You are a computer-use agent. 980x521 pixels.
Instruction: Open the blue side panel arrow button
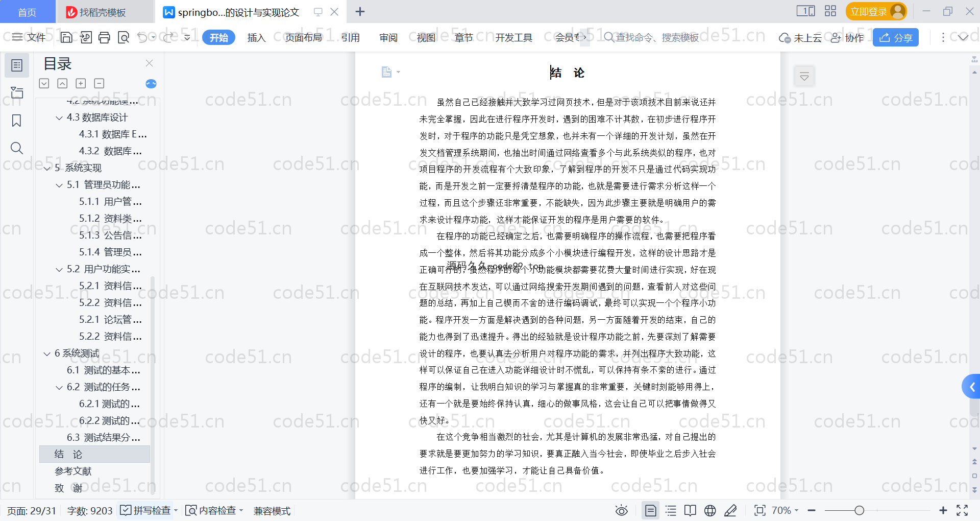click(971, 387)
